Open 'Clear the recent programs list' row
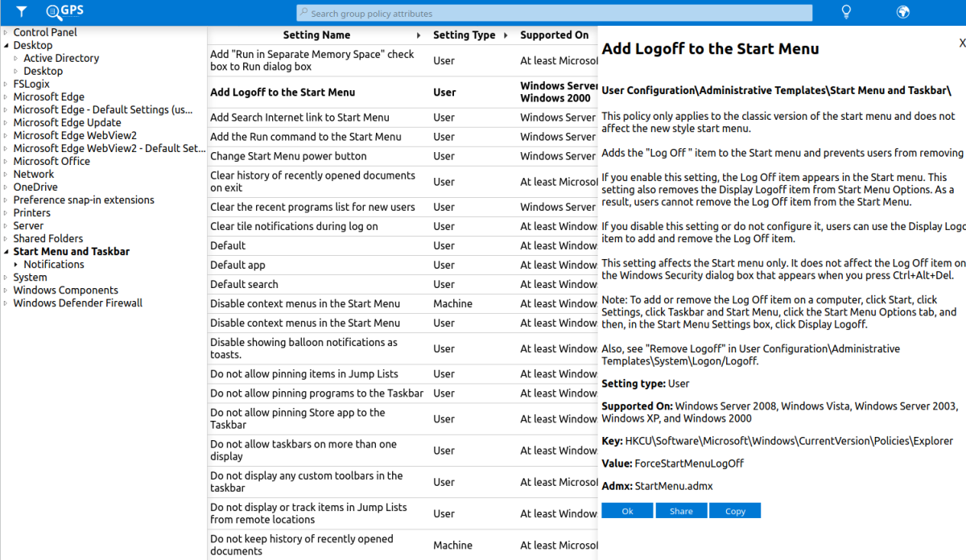This screenshot has width=966, height=560. (x=402, y=207)
